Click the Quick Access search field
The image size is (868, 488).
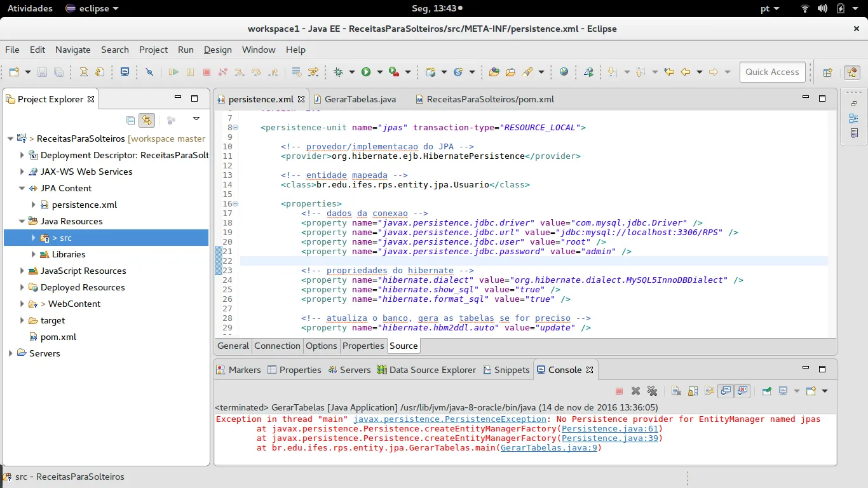pyautogui.click(x=772, y=72)
